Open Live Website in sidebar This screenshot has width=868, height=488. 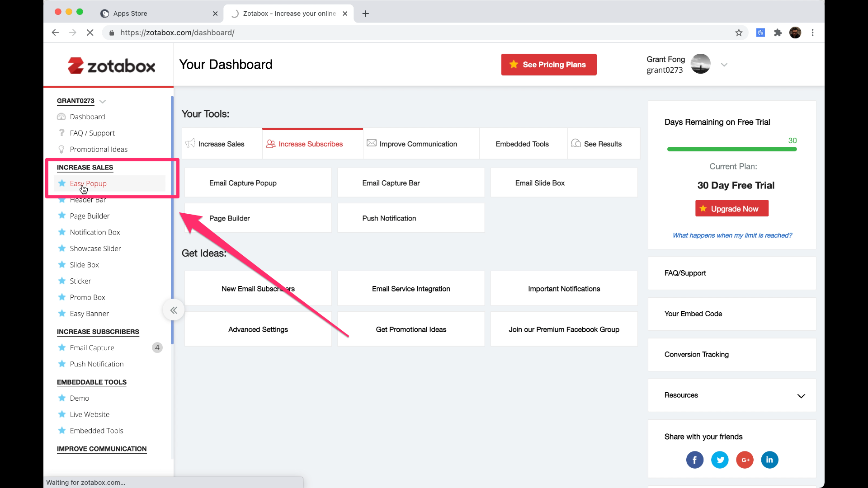coord(90,414)
